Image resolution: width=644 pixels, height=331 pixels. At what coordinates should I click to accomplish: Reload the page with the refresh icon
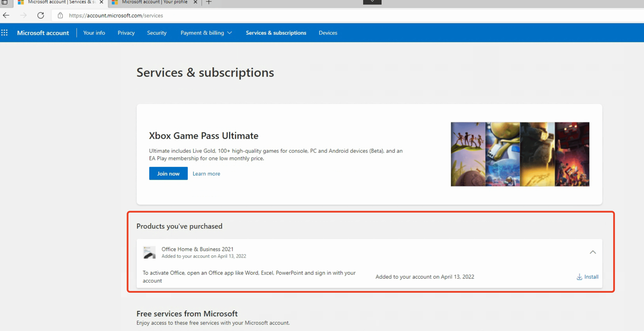pos(41,15)
